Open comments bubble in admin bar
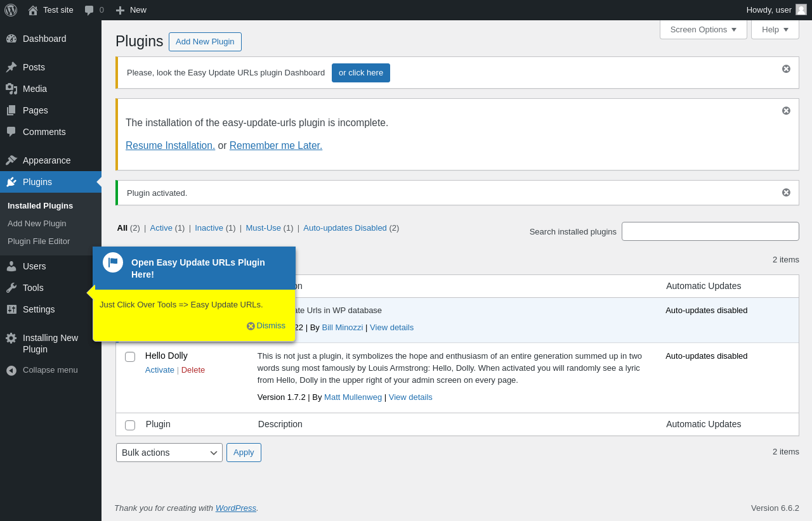Image resolution: width=812 pixels, height=521 pixels. tap(89, 10)
